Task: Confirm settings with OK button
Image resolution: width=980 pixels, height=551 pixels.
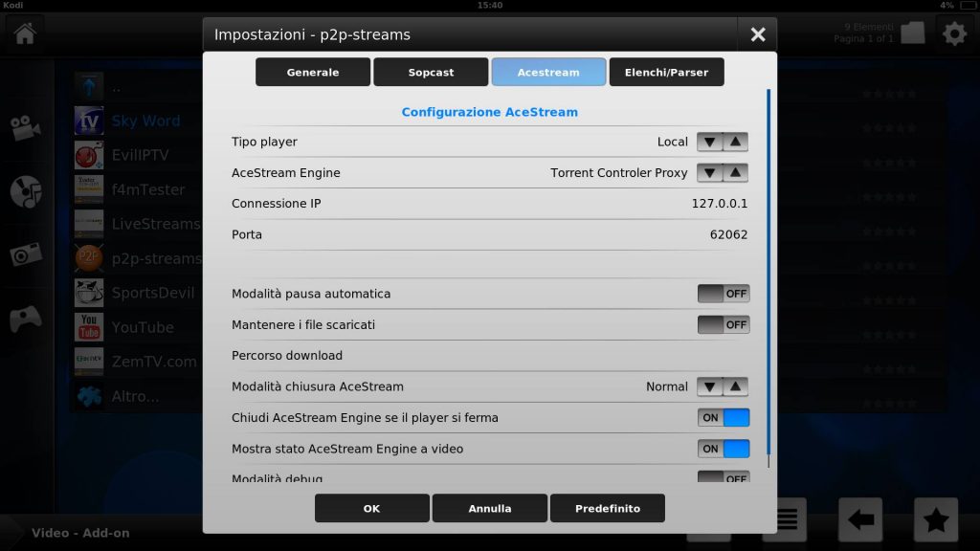Action: point(372,508)
